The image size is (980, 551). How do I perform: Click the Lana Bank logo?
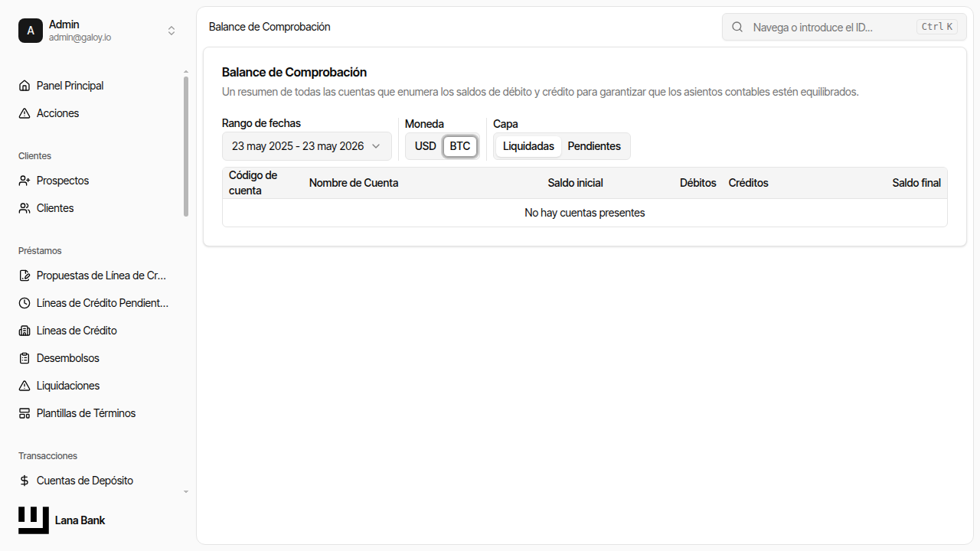tap(34, 520)
